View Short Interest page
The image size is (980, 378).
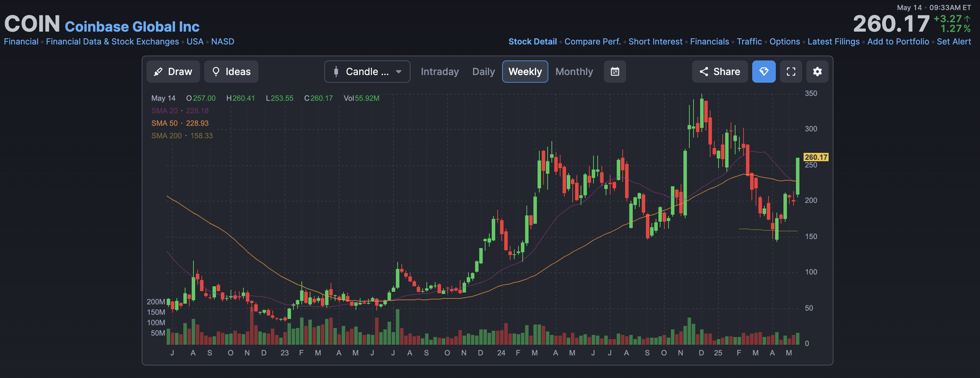(x=655, y=41)
